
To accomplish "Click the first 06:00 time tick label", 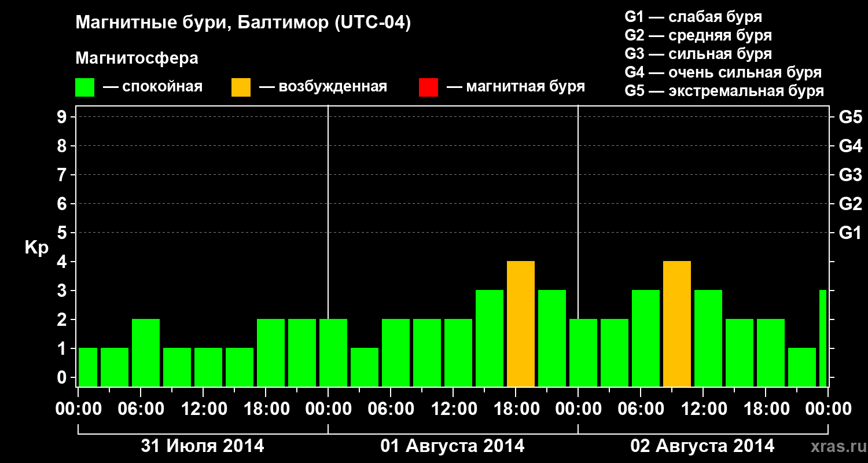I will click(x=141, y=409).
